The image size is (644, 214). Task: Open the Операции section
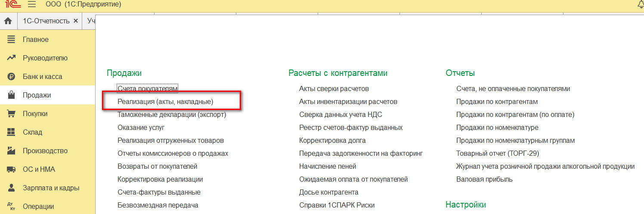point(47,206)
